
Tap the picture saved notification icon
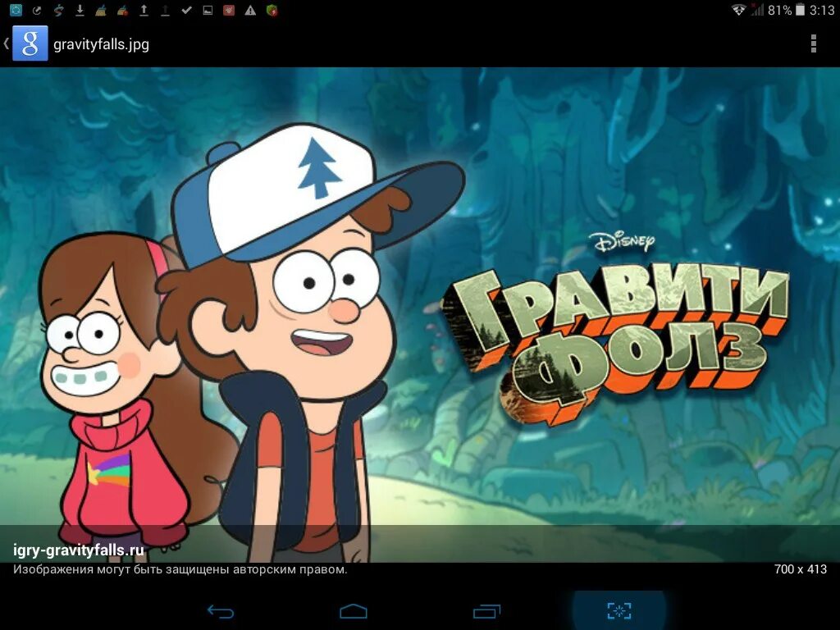pos(208,10)
